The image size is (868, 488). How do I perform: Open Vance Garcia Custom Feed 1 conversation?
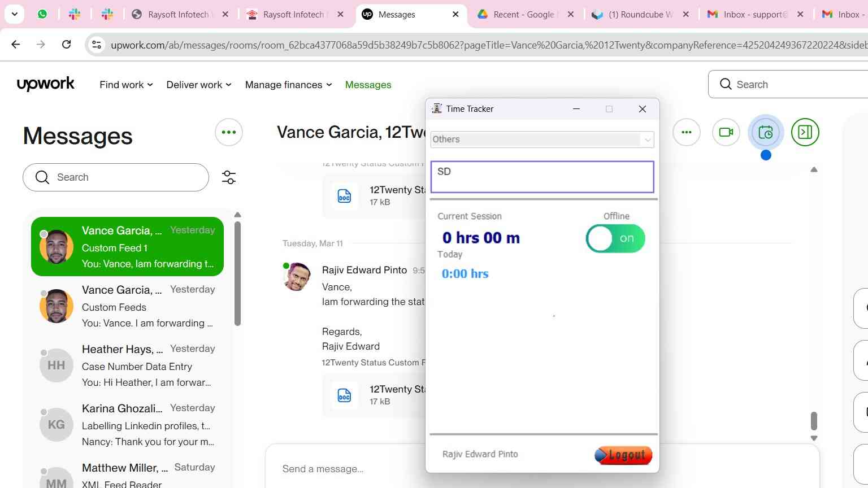coord(127,247)
